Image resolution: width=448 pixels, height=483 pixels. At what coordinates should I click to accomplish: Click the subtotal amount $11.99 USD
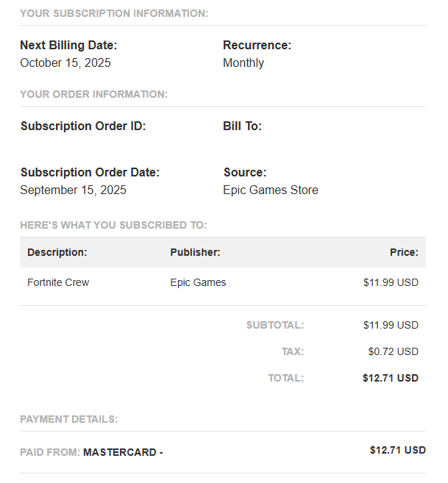click(391, 325)
